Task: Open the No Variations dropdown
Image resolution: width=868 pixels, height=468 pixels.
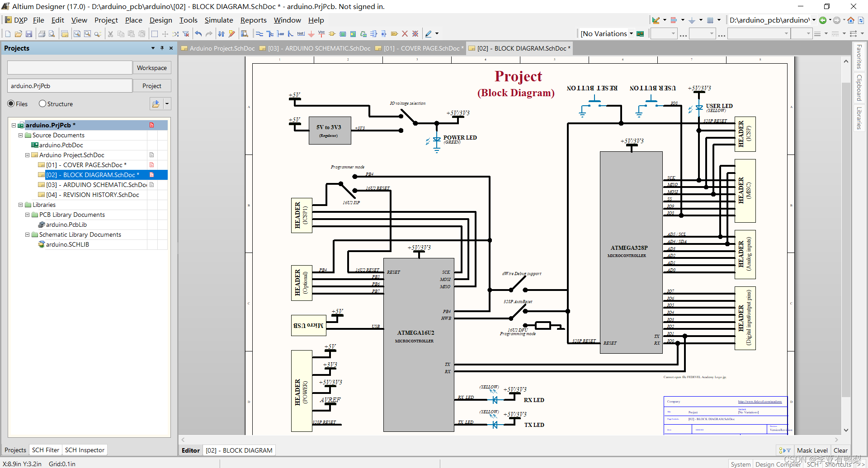Action: 631,34
